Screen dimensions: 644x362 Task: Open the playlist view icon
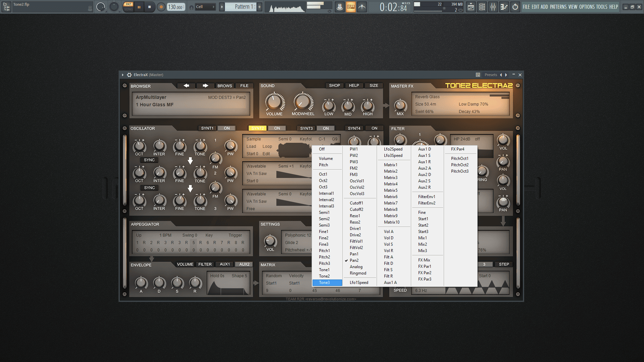[x=471, y=7]
